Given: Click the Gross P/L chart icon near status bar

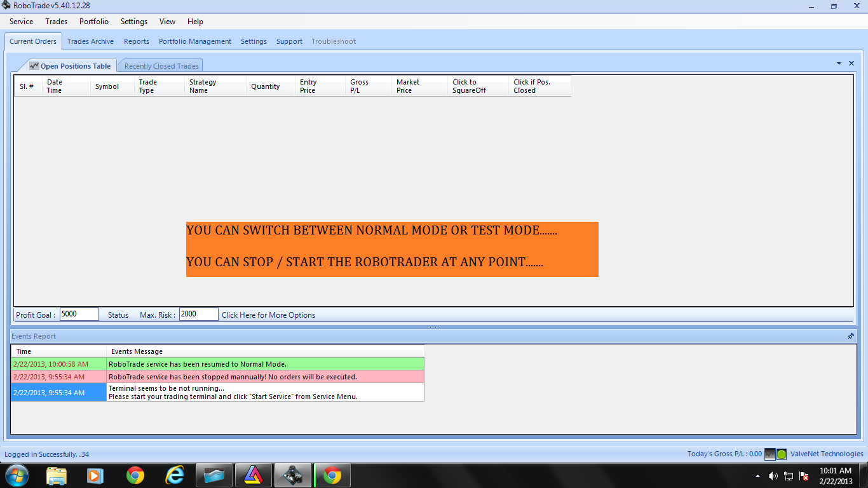Looking at the screenshot, I should [x=770, y=454].
